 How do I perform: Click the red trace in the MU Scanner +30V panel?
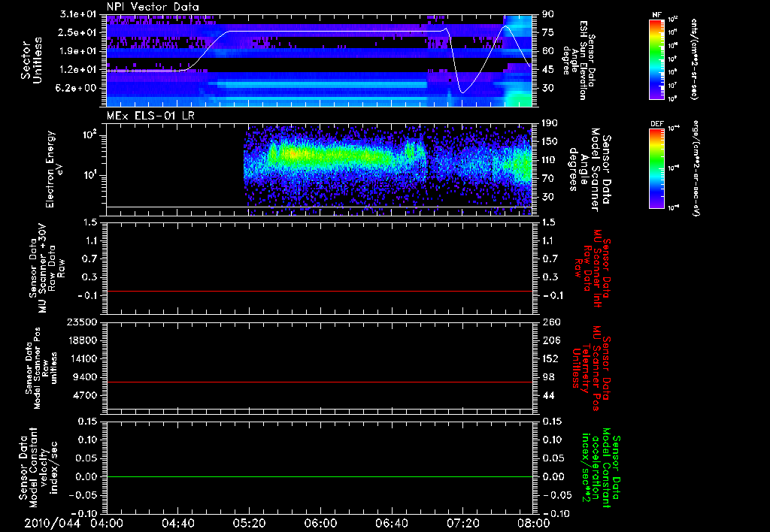pyautogui.click(x=320, y=292)
